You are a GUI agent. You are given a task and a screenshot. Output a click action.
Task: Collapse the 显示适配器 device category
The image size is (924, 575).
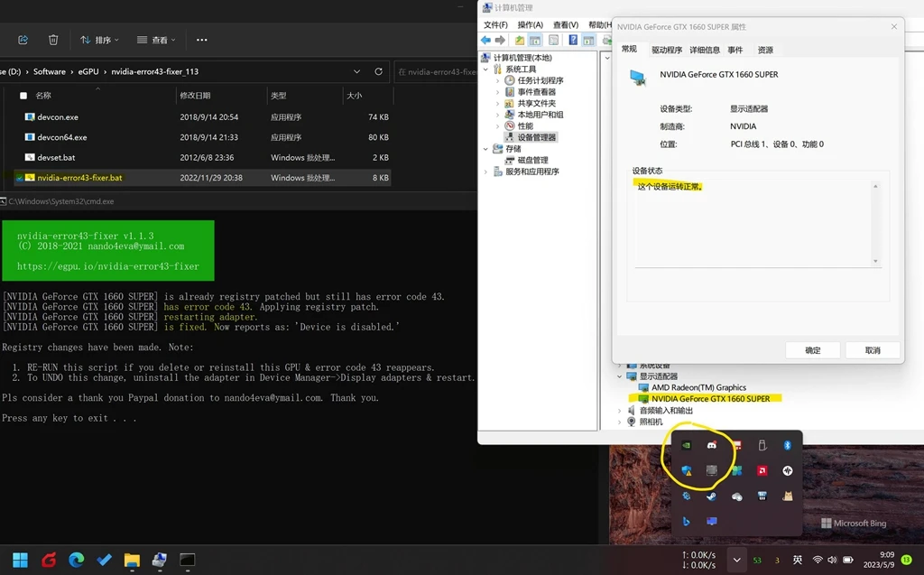point(619,376)
